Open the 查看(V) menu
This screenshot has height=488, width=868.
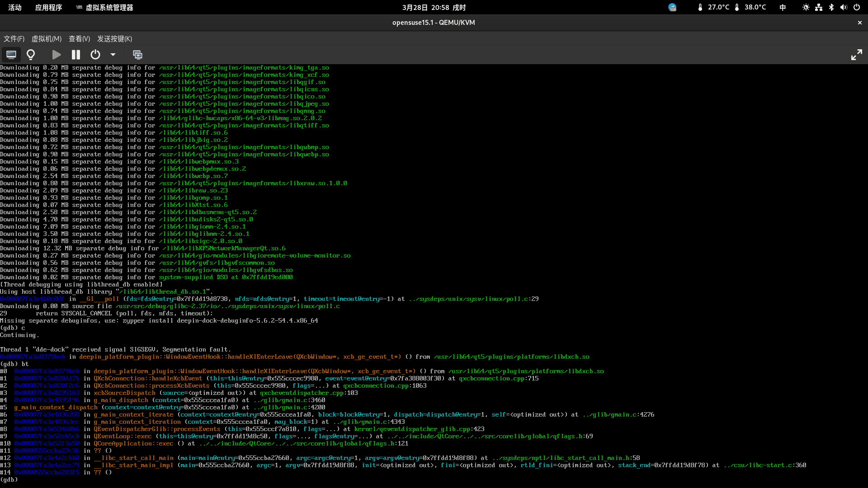click(x=79, y=39)
